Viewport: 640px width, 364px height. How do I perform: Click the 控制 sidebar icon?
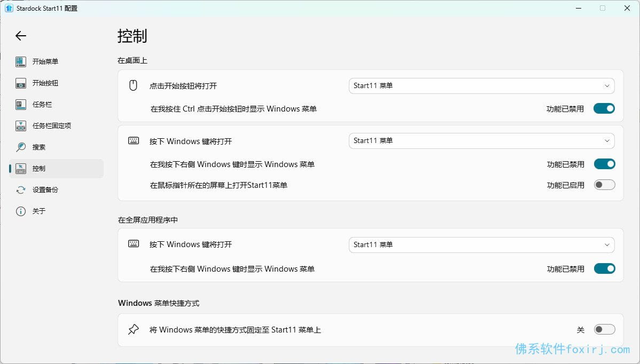coord(21,169)
